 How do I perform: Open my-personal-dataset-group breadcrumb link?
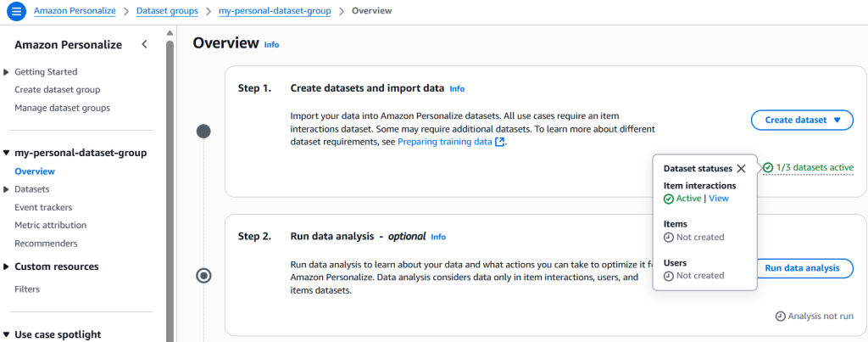coord(275,10)
